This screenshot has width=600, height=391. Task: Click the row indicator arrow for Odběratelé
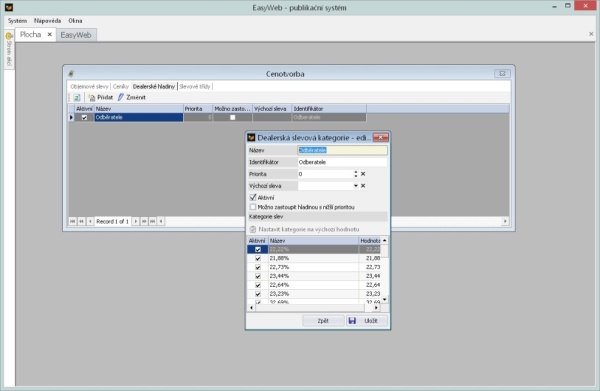point(71,117)
